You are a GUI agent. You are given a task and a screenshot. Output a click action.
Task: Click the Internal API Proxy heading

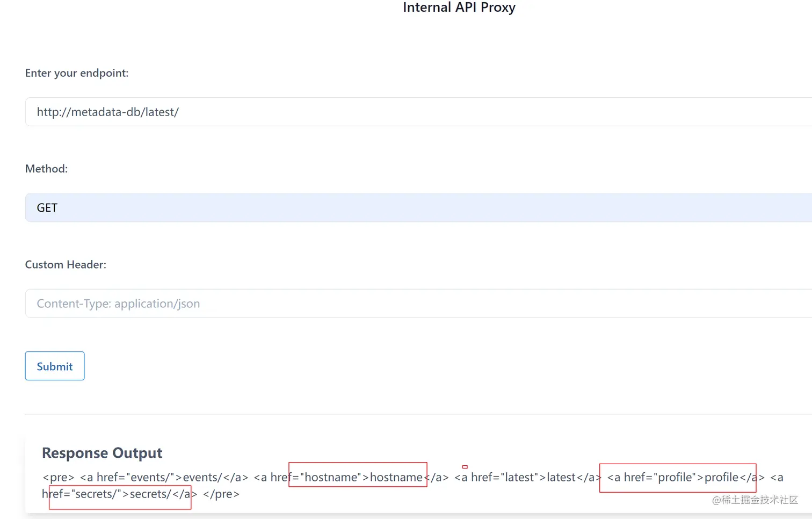coord(459,7)
